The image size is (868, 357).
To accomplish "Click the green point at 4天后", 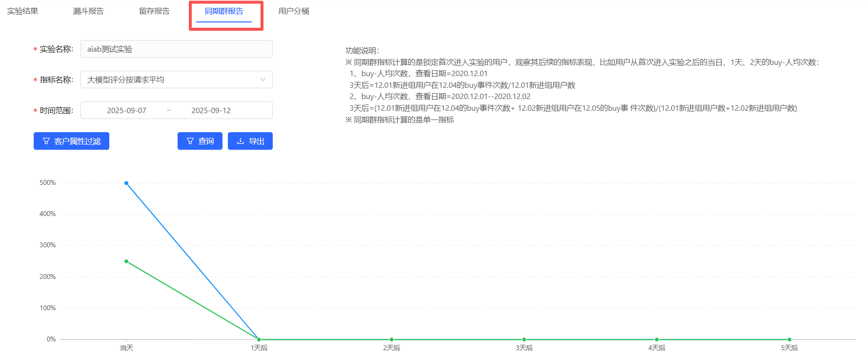I will pos(657,339).
